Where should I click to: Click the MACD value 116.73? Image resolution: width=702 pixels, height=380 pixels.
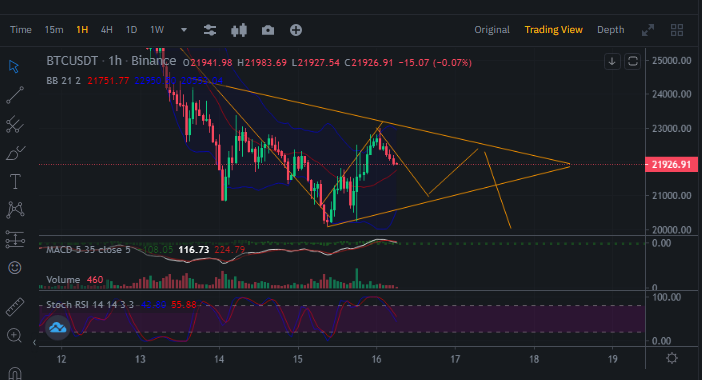(193, 250)
